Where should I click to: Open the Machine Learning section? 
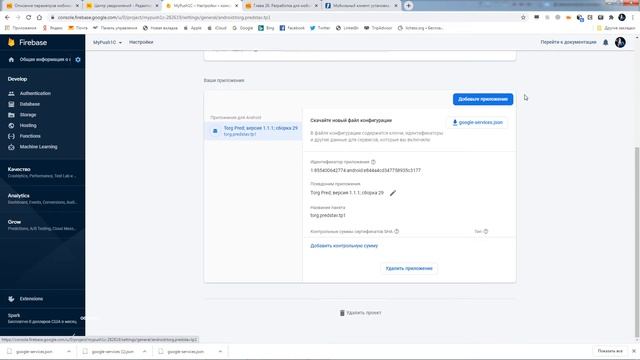(38, 147)
